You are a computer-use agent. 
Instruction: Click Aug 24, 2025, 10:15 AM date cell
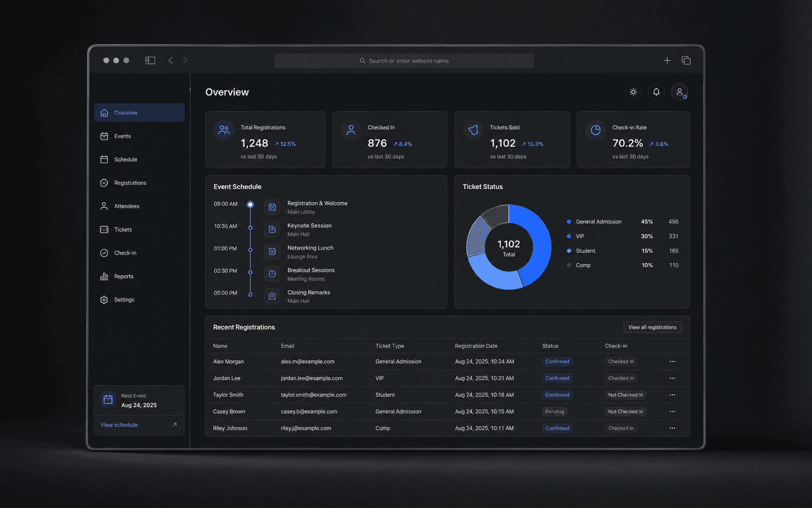point(484,412)
